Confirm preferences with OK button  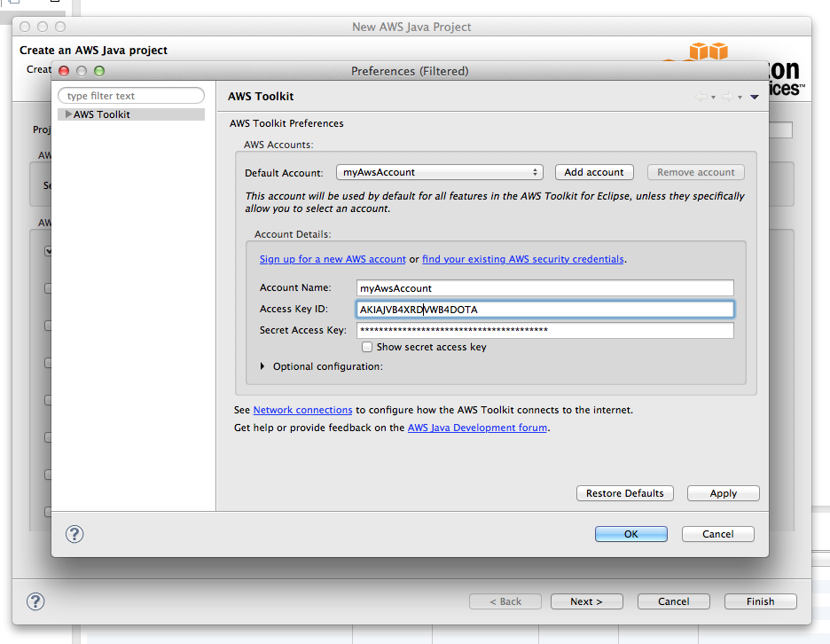click(631, 534)
